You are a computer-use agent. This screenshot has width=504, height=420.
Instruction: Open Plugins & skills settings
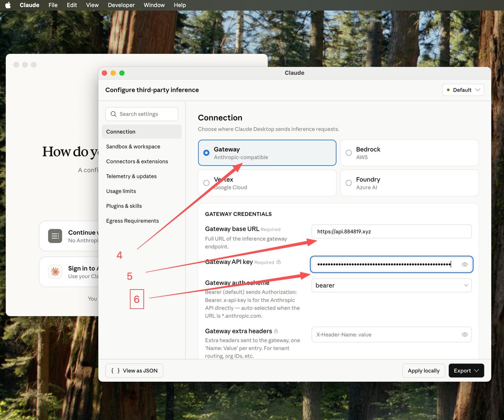[x=142, y=206]
